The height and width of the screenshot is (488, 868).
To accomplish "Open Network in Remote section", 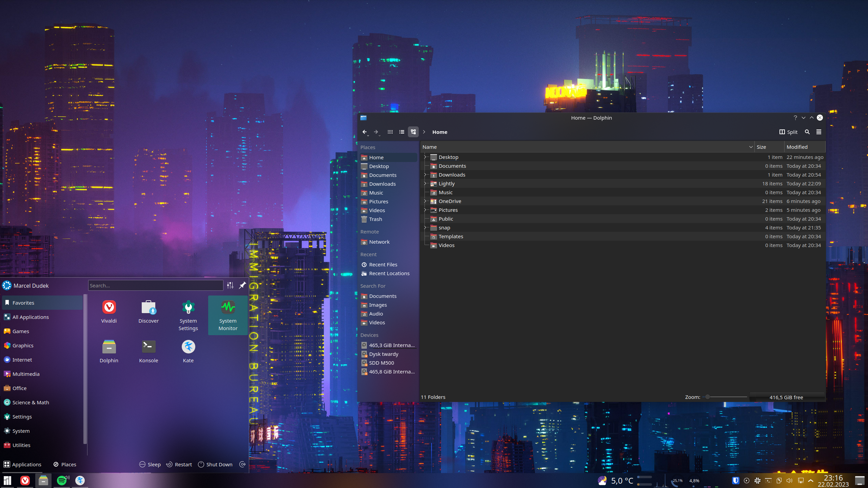I will [x=389, y=242].
